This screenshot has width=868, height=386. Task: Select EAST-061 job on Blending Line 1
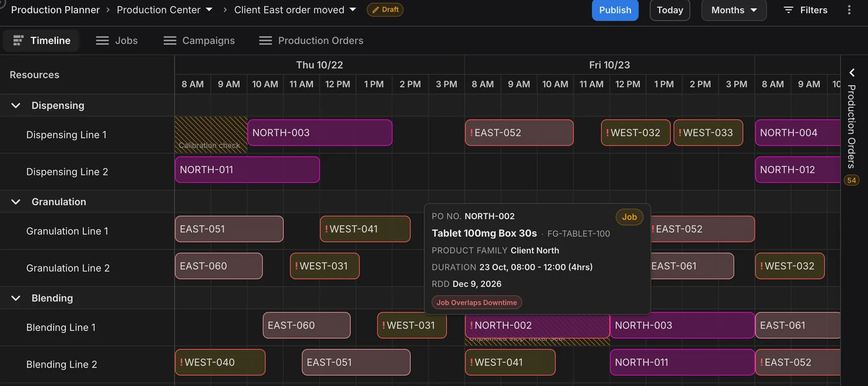[797, 325]
